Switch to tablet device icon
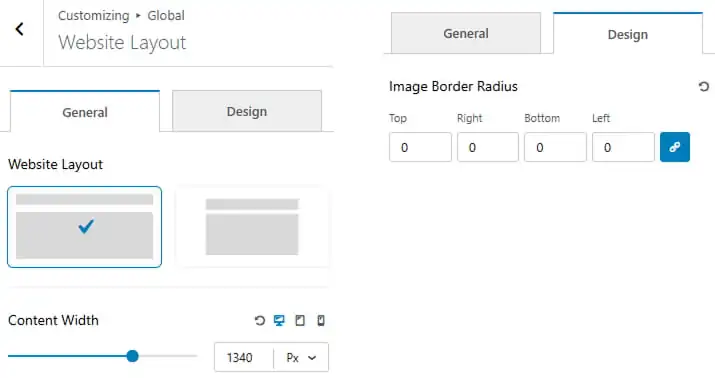Screen dimensions: 715x378 click(x=300, y=321)
